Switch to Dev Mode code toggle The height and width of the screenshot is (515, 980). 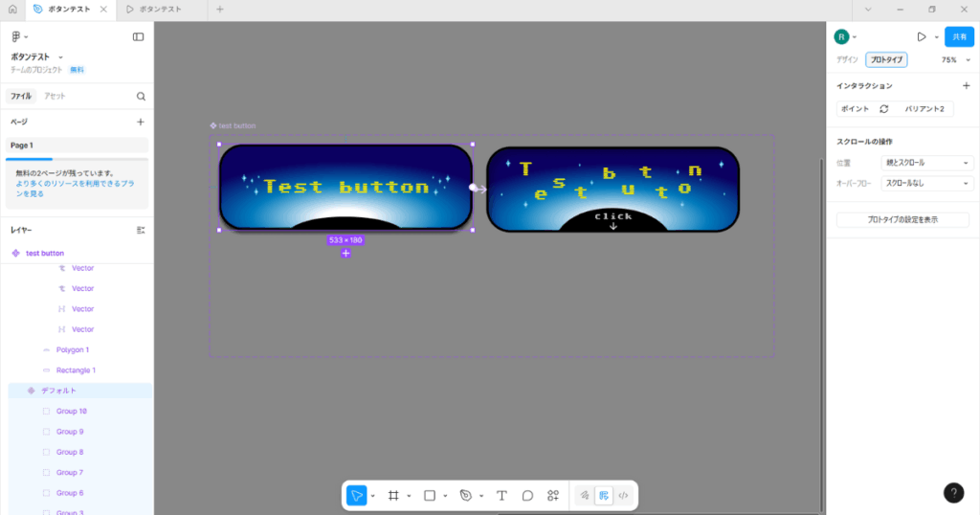(x=623, y=495)
